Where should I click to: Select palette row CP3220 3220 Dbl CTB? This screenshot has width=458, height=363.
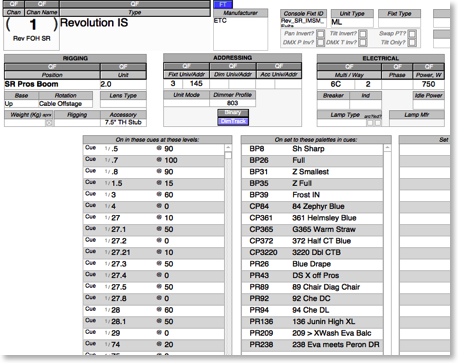(x=312, y=252)
